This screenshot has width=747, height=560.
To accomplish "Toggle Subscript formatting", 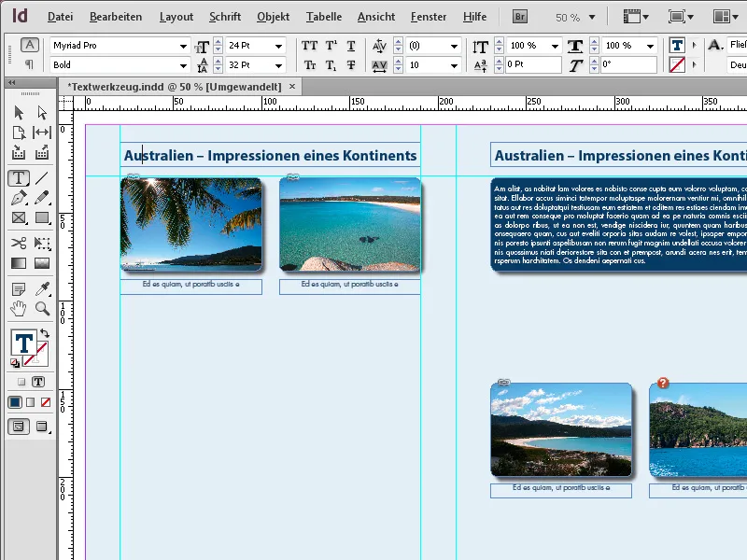I will pyautogui.click(x=331, y=65).
